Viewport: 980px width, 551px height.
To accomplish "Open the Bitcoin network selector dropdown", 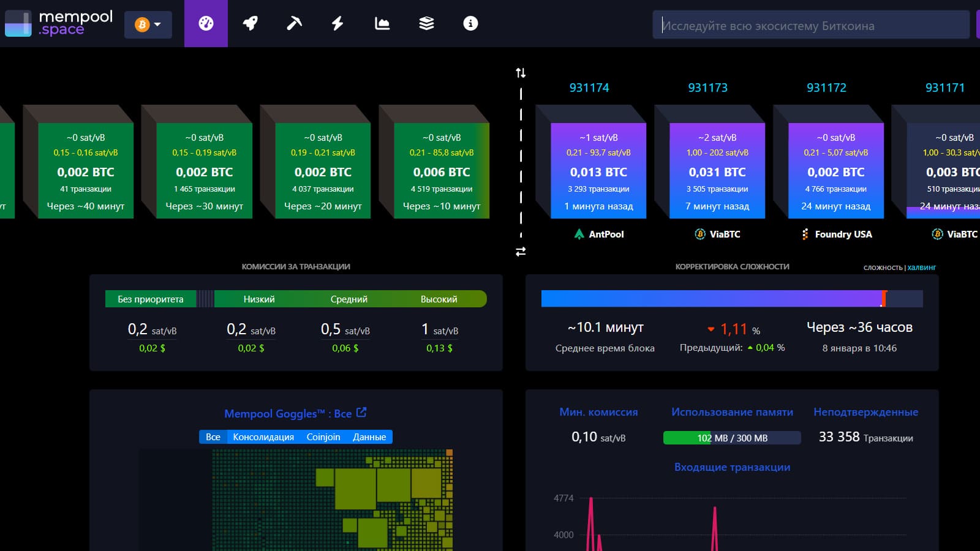I will tap(148, 25).
